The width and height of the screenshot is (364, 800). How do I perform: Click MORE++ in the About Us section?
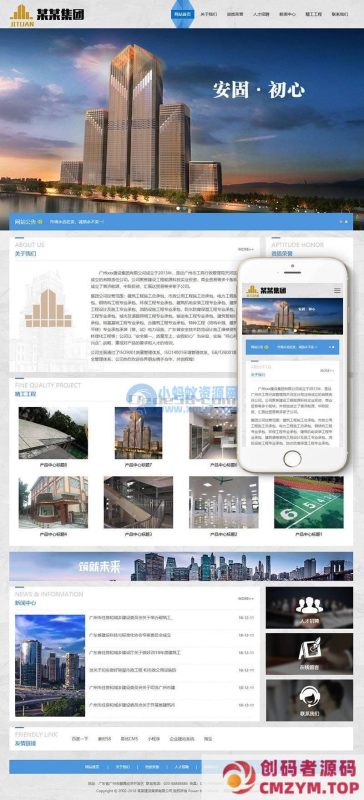tap(246, 249)
